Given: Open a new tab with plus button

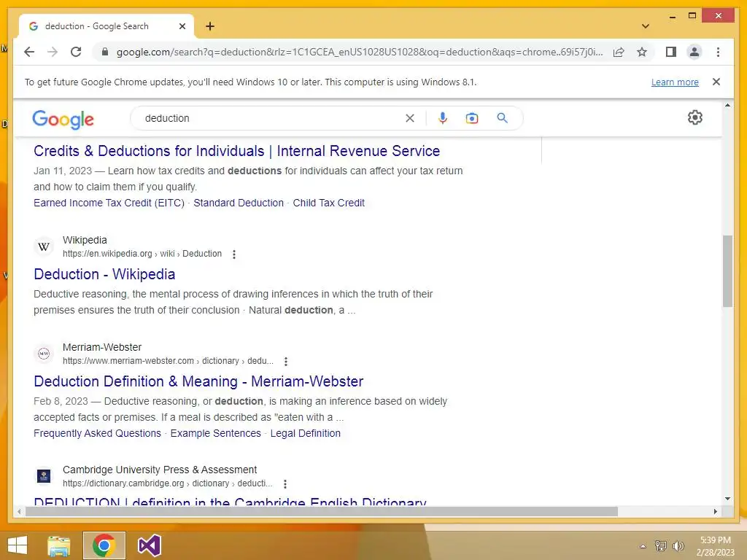Looking at the screenshot, I should pos(210,26).
